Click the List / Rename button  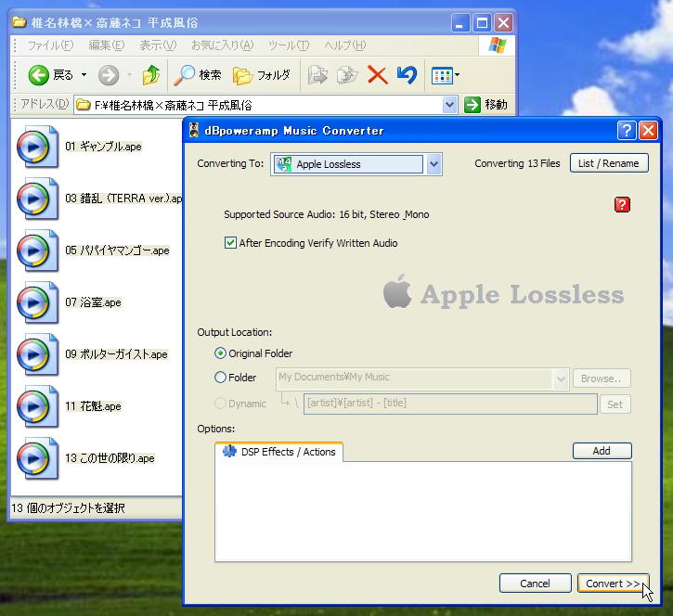coord(609,163)
